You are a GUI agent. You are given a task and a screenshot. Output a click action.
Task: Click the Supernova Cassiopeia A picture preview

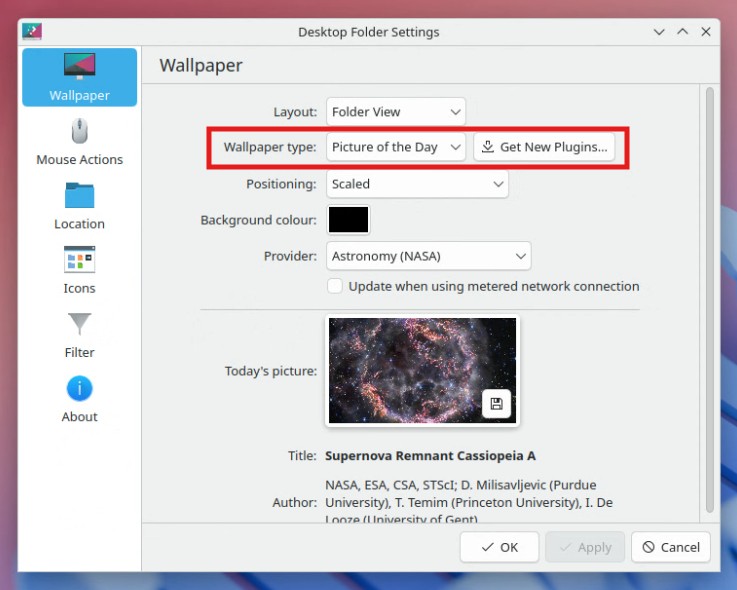pyautogui.click(x=410, y=370)
